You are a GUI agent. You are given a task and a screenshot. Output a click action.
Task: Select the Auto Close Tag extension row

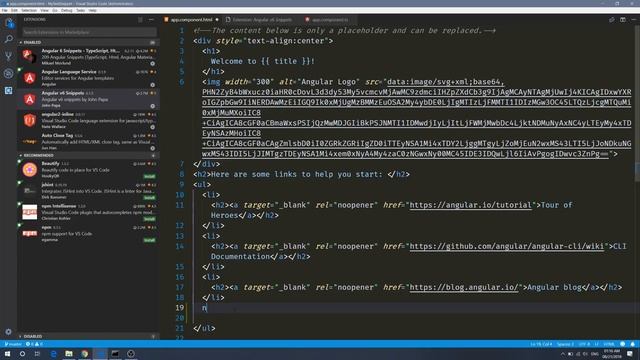tap(88, 142)
